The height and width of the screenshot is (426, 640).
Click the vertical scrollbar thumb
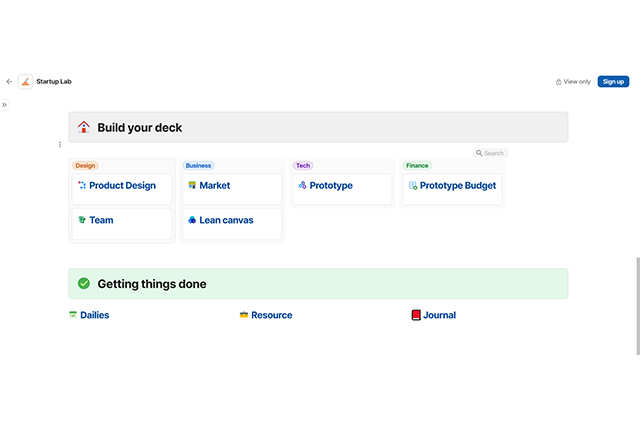click(638, 306)
